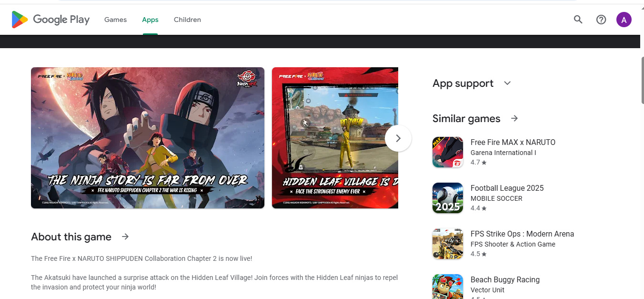Open the Help Center question mark icon
Image resolution: width=644 pixels, height=299 pixels.
pyautogui.click(x=601, y=20)
